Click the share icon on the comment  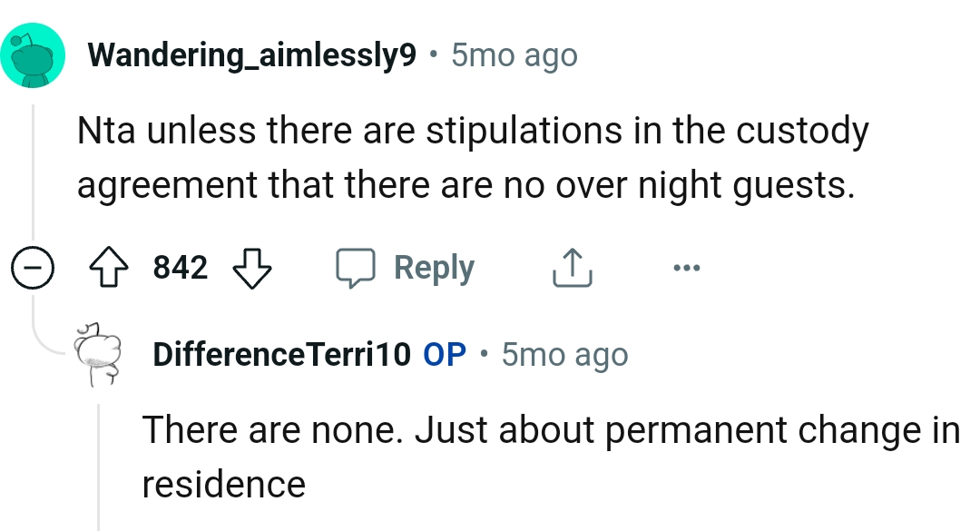[571, 266]
